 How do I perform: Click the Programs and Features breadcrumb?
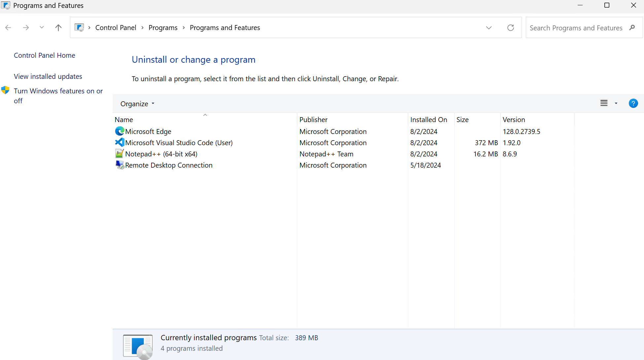coord(225,28)
